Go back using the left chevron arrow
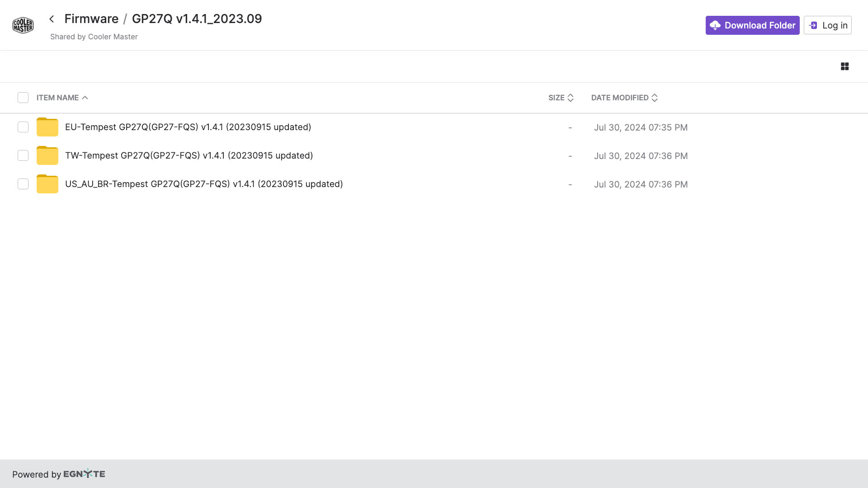The image size is (868, 488). pos(52,19)
